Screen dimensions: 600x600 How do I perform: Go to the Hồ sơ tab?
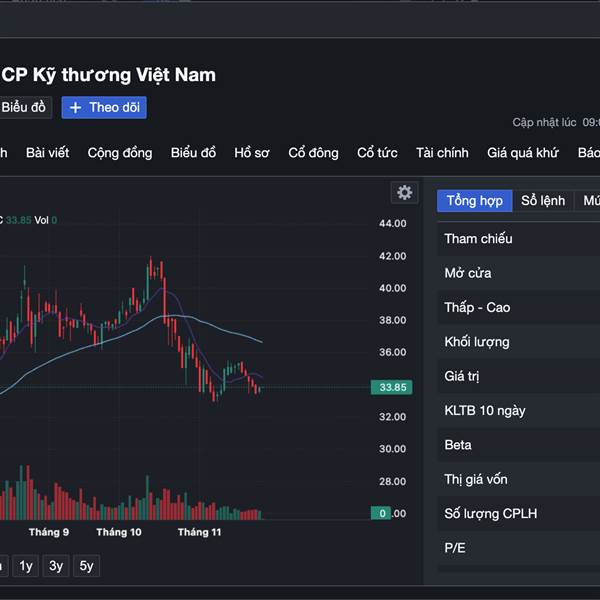click(x=252, y=153)
